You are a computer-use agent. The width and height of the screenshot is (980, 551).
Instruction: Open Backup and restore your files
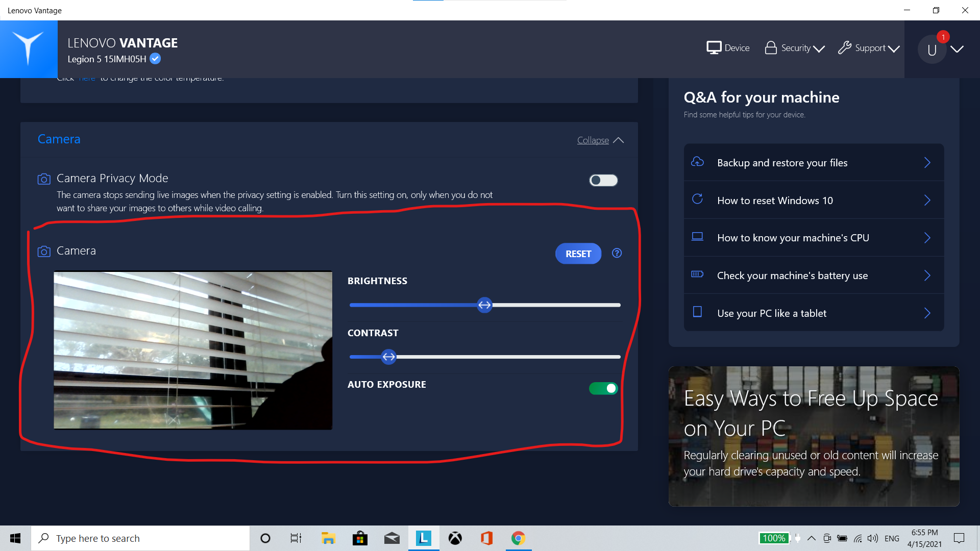pos(814,162)
